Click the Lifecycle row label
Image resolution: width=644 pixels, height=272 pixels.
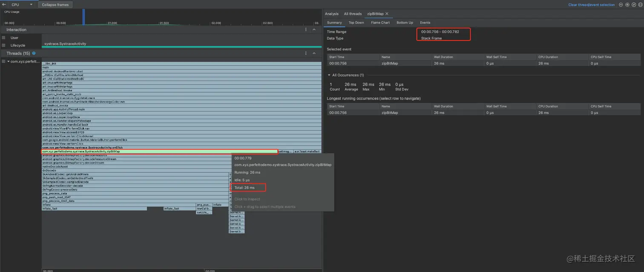[x=18, y=45]
